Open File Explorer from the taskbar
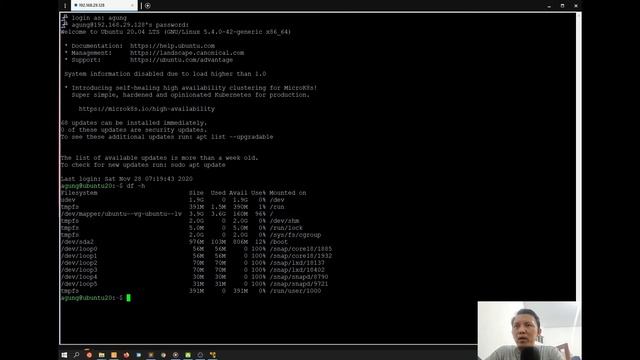The height and width of the screenshot is (360, 640). 101,355
